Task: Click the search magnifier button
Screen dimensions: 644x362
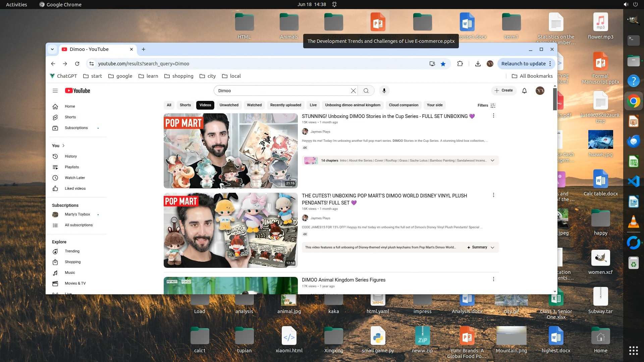Action: pos(366,90)
